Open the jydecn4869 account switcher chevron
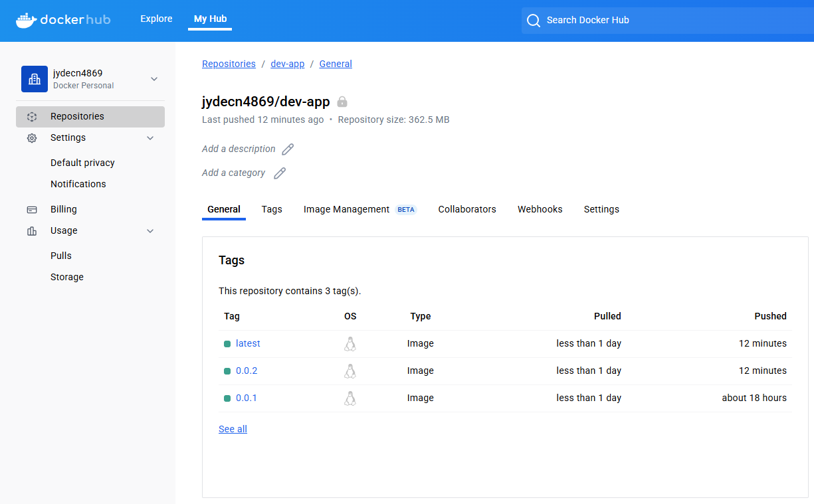Viewport: 814px width, 504px height. (154, 79)
